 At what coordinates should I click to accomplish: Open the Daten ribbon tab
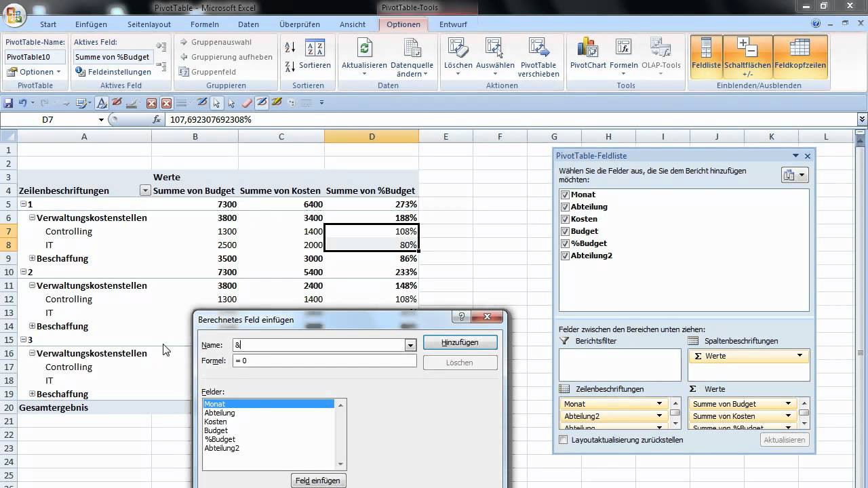(x=248, y=24)
